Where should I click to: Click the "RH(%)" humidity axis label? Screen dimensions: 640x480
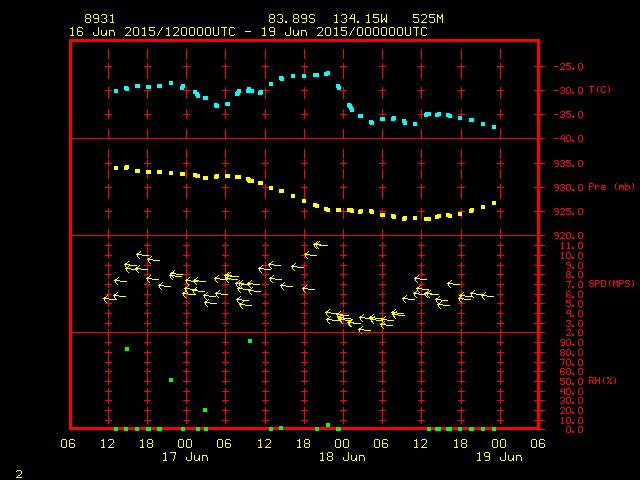click(602, 380)
